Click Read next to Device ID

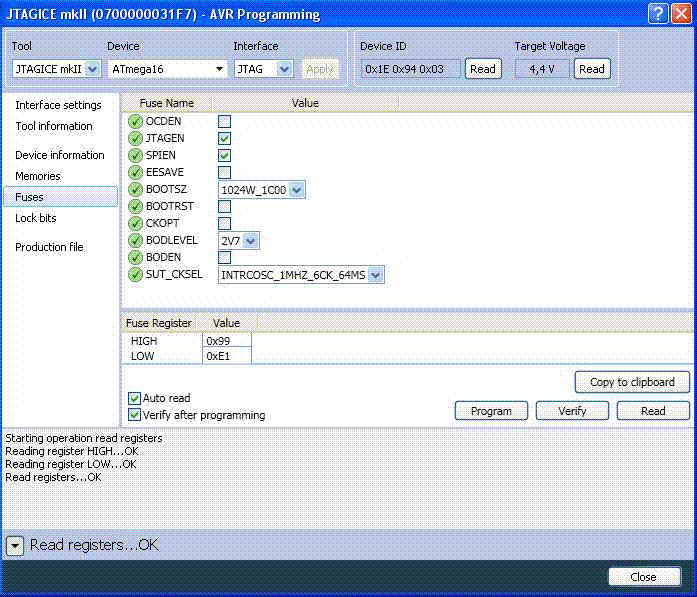483,69
